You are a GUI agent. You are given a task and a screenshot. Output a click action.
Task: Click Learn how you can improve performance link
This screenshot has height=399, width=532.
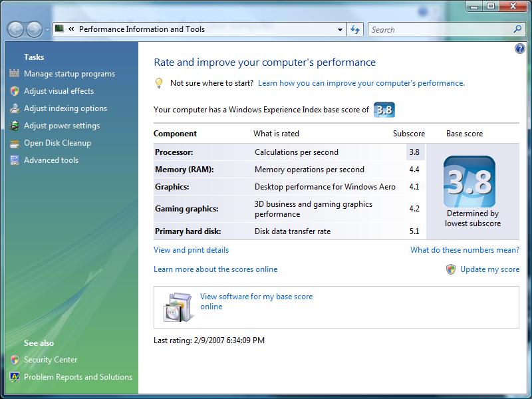tap(361, 83)
